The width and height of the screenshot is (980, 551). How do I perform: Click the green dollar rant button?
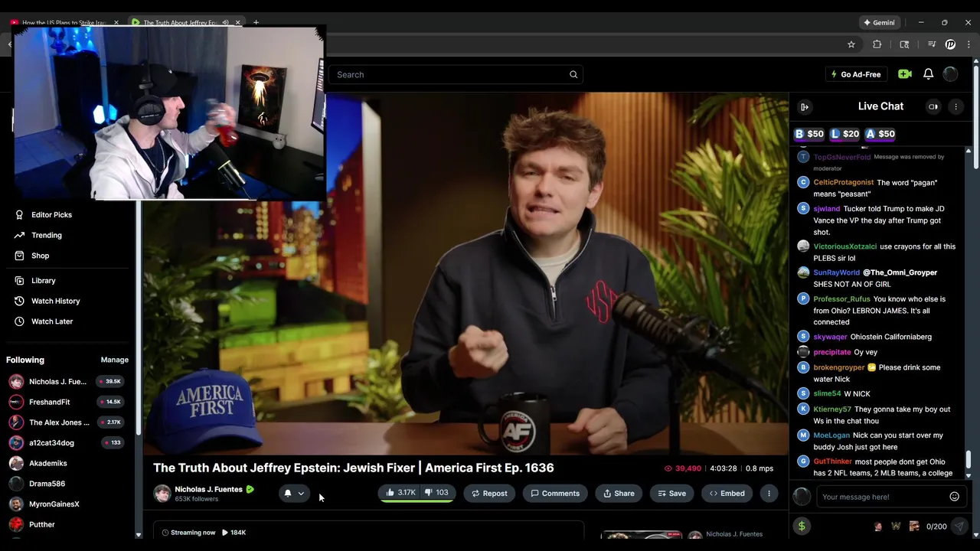click(802, 526)
